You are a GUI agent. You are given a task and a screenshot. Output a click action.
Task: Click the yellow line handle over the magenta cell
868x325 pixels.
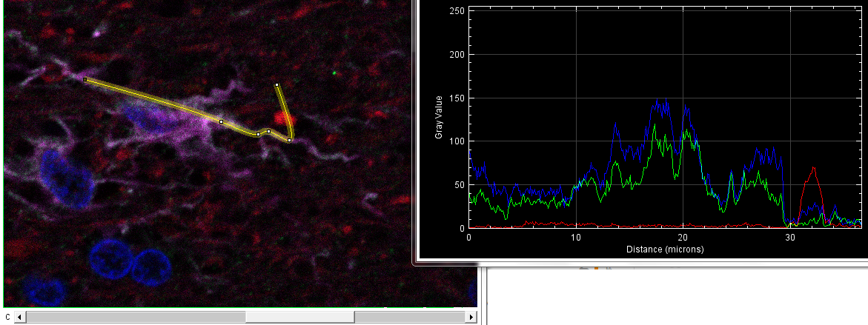pyautogui.click(x=221, y=121)
